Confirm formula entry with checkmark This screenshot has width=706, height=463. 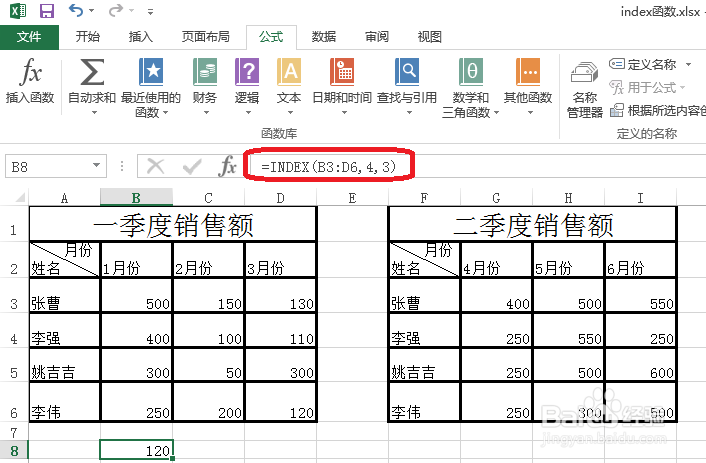tap(192, 167)
